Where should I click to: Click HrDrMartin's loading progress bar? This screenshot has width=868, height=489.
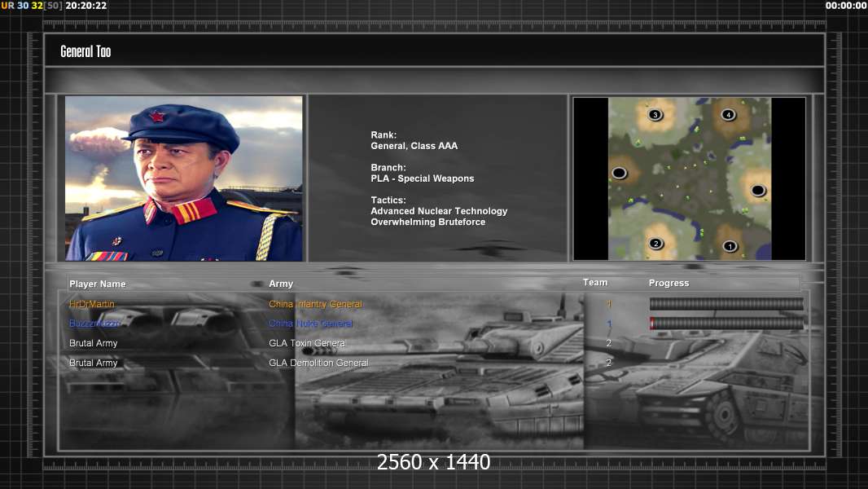726,304
